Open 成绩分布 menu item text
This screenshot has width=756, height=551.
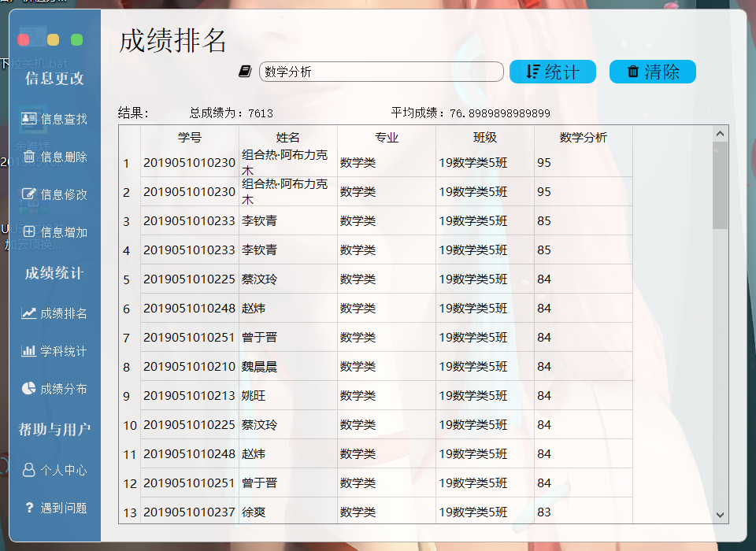pyautogui.click(x=64, y=389)
